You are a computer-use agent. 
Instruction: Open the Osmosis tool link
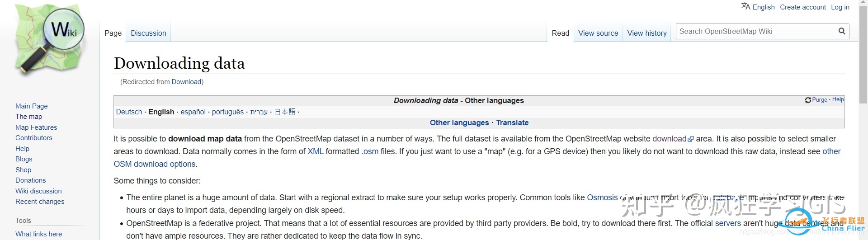pos(602,198)
